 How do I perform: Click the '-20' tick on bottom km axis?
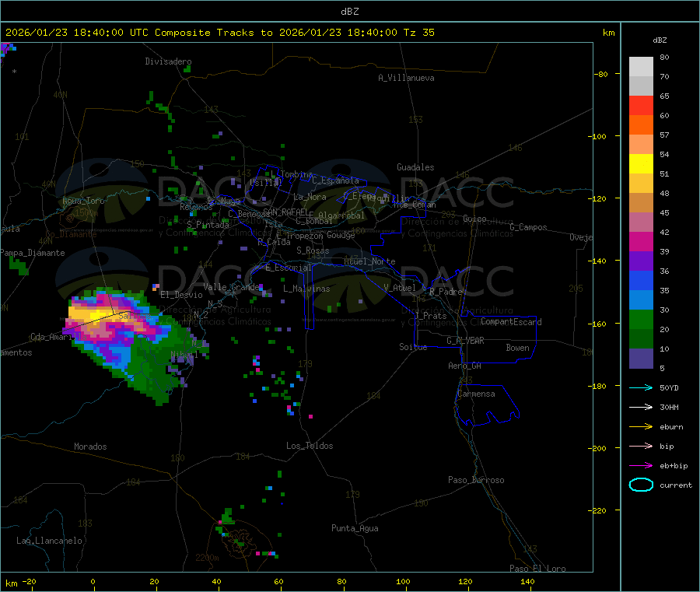pyautogui.click(x=30, y=581)
